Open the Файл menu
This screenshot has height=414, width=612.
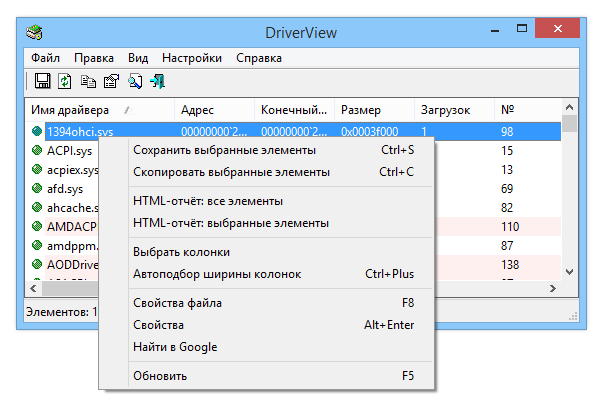point(45,58)
